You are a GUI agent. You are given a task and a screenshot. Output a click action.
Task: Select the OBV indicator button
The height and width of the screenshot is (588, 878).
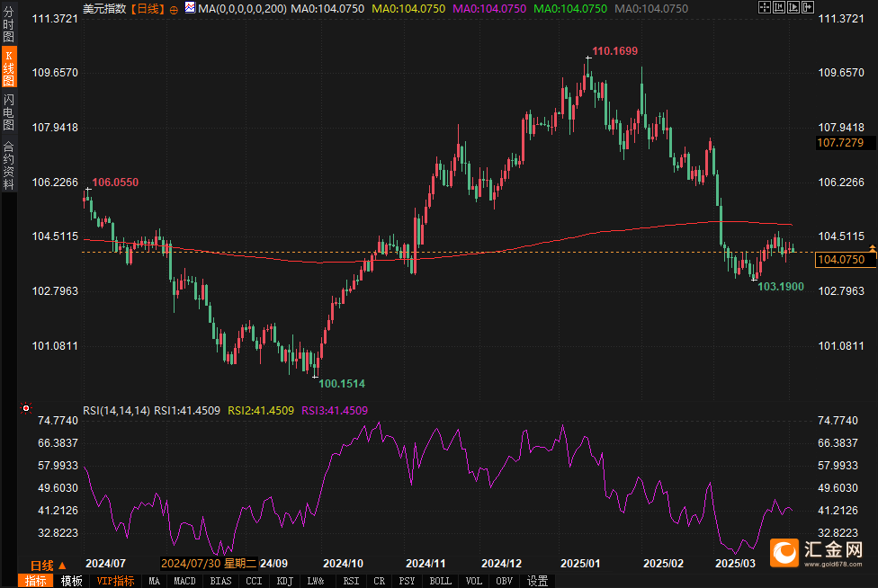pos(504,581)
